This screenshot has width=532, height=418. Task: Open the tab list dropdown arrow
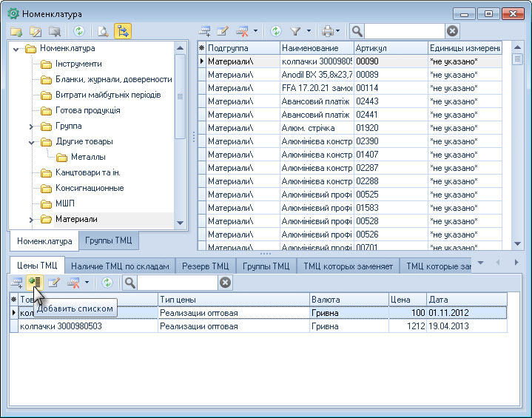click(481, 263)
